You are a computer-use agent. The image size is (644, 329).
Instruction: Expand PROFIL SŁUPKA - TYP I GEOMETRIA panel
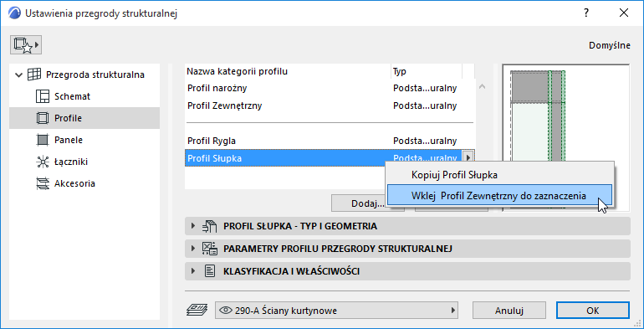[193, 226]
